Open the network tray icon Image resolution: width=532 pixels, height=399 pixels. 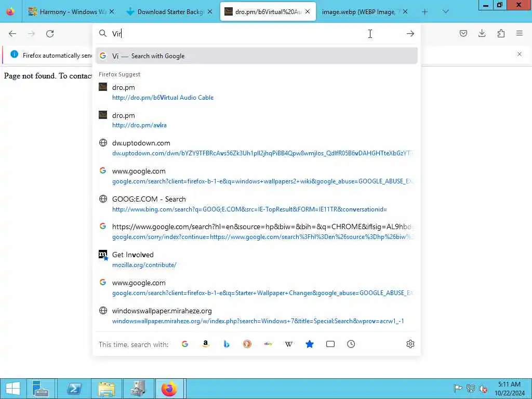[x=470, y=389]
